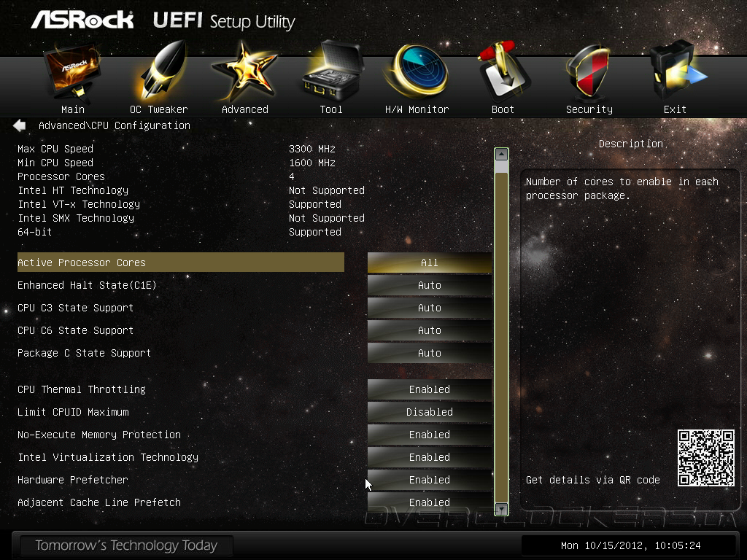This screenshot has height=560, width=747.
Task: Select the Package C State Support label
Action: click(84, 353)
